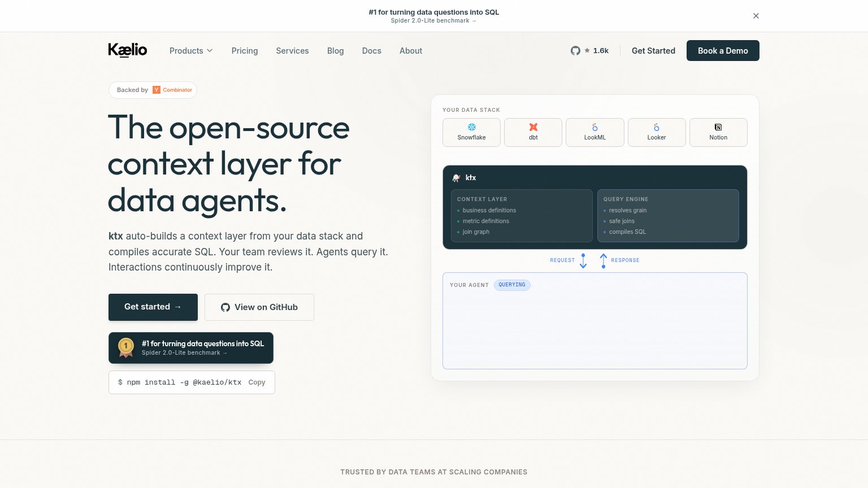Select the Looker icon card
This screenshot has height=488, width=868.
click(657, 132)
